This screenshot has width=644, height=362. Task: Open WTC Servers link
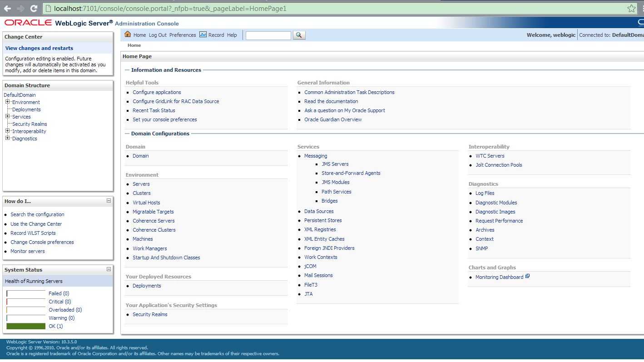[490, 156]
